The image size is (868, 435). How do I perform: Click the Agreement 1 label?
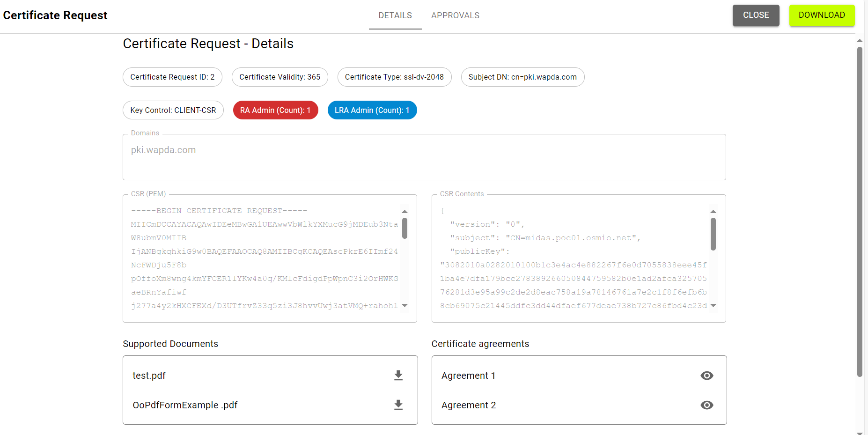pyautogui.click(x=468, y=376)
